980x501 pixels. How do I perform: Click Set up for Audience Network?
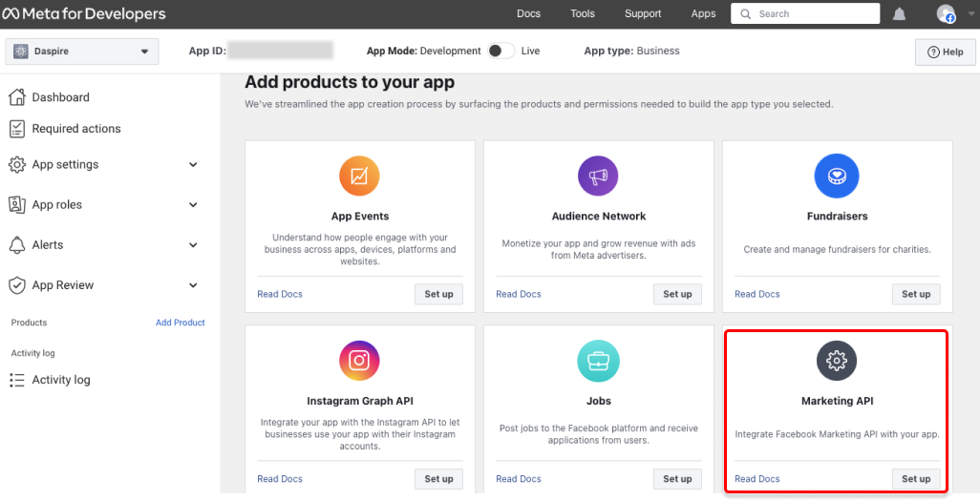677,294
